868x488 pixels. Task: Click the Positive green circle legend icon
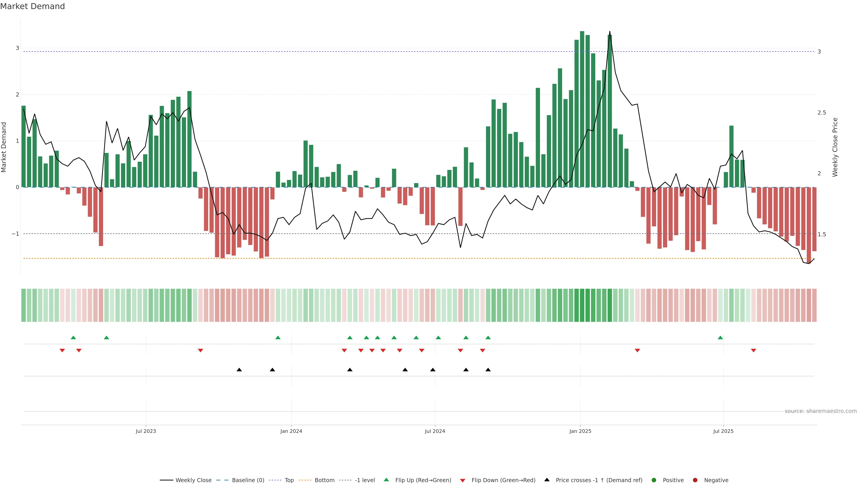[x=654, y=480]
